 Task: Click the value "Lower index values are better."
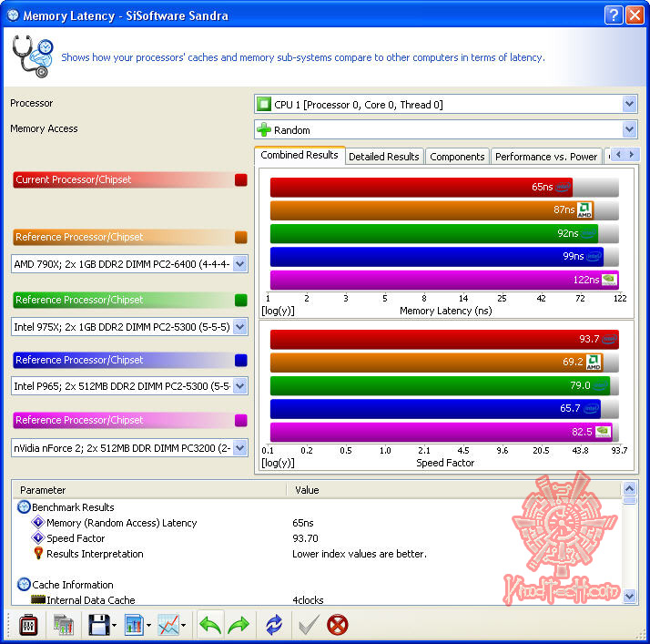[x=360, y=554]
